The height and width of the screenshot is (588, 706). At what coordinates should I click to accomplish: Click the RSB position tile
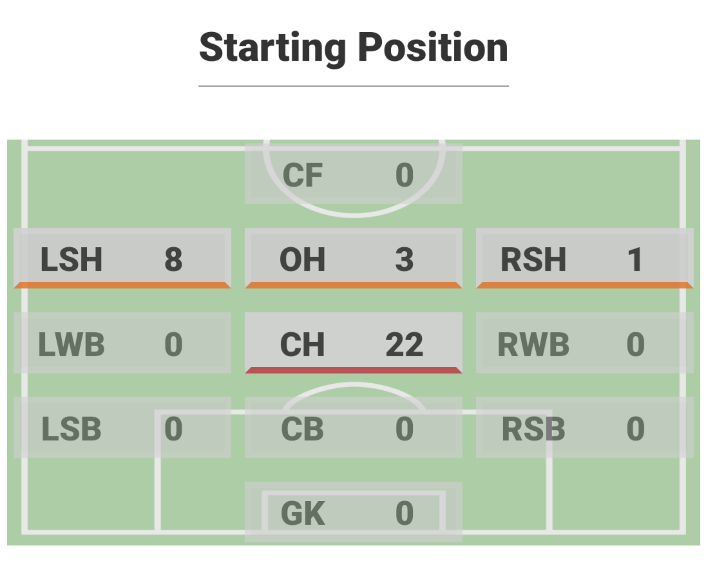click(x=584, y=427)
